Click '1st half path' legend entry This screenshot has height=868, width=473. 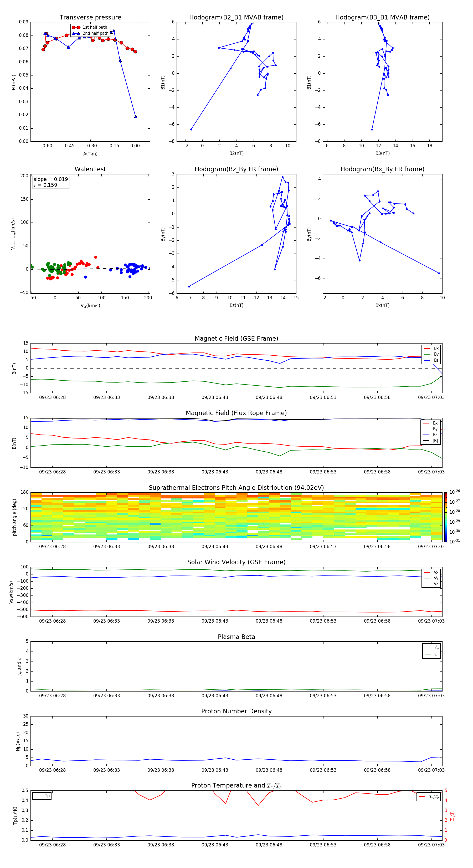tap(90, 27)
